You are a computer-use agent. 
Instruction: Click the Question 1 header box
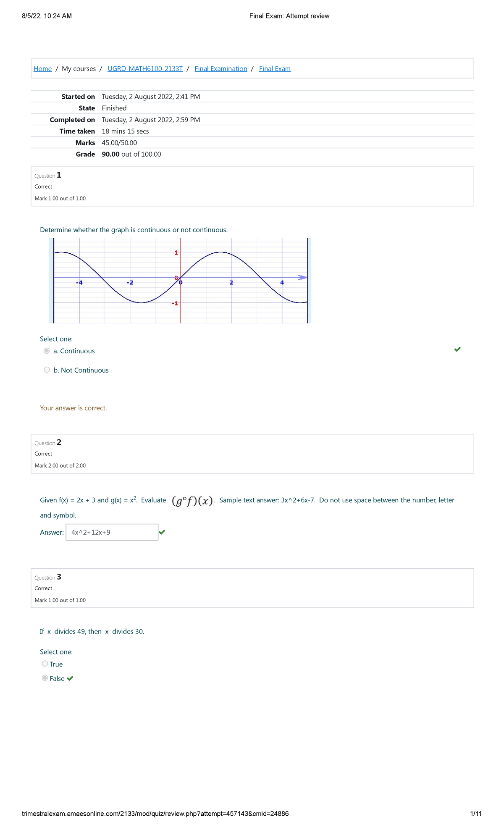[252, 186]
